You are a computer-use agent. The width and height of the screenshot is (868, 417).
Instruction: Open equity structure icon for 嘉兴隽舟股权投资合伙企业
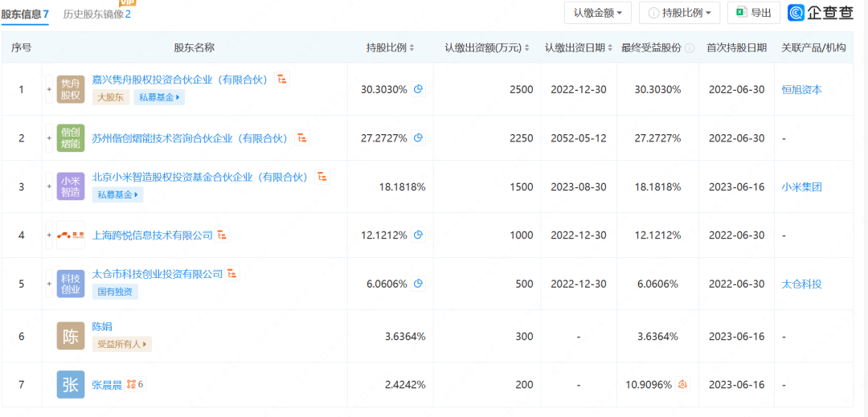(282, 79)
